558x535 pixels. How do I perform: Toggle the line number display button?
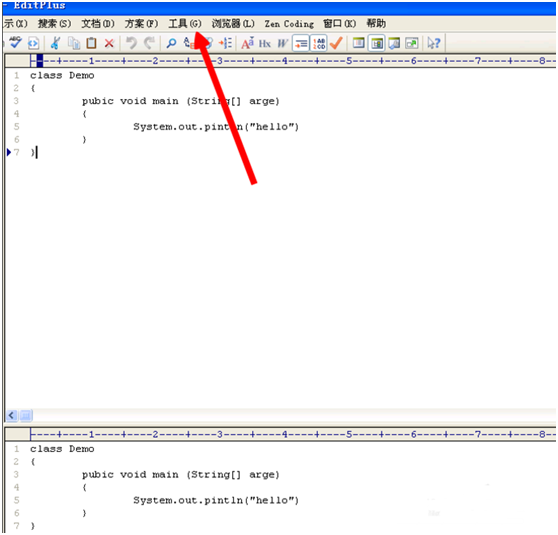pos(319,43)
